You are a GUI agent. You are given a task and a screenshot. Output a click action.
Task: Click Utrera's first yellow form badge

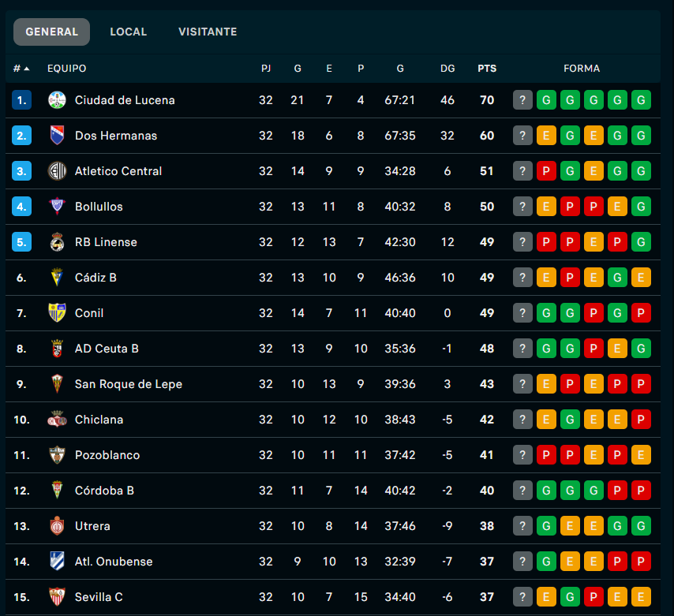coord(570,526)
